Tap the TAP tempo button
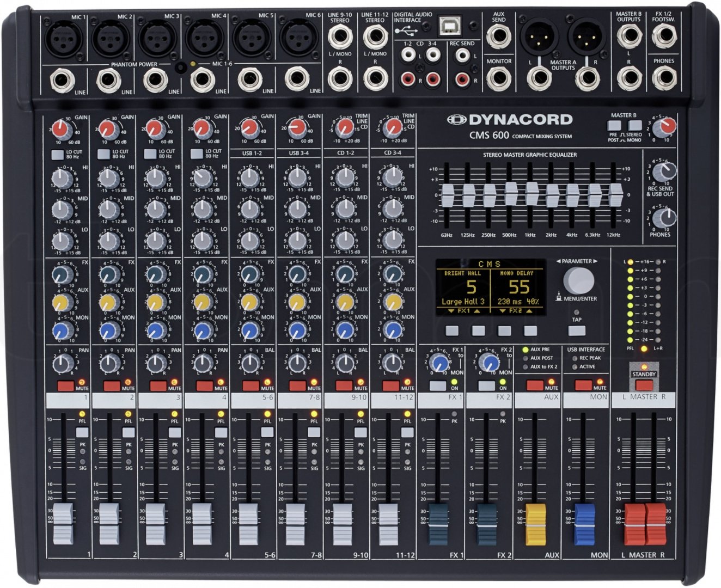721x588 pixels. (x=577, y=330)
